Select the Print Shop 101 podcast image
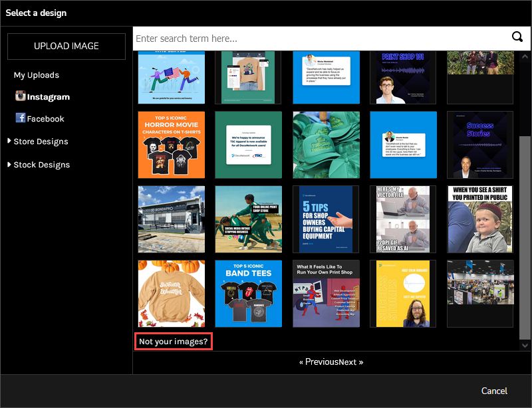 pos(403,77)
